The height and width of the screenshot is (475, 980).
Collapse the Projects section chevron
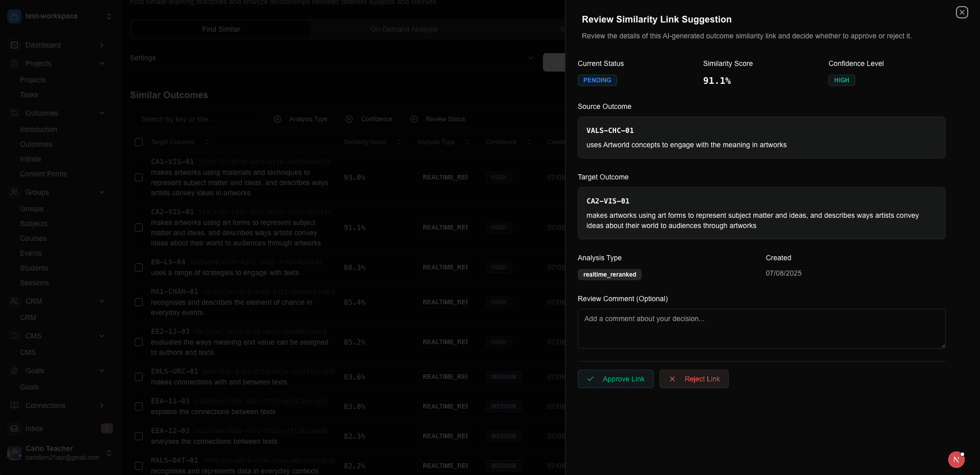point(102,63)
